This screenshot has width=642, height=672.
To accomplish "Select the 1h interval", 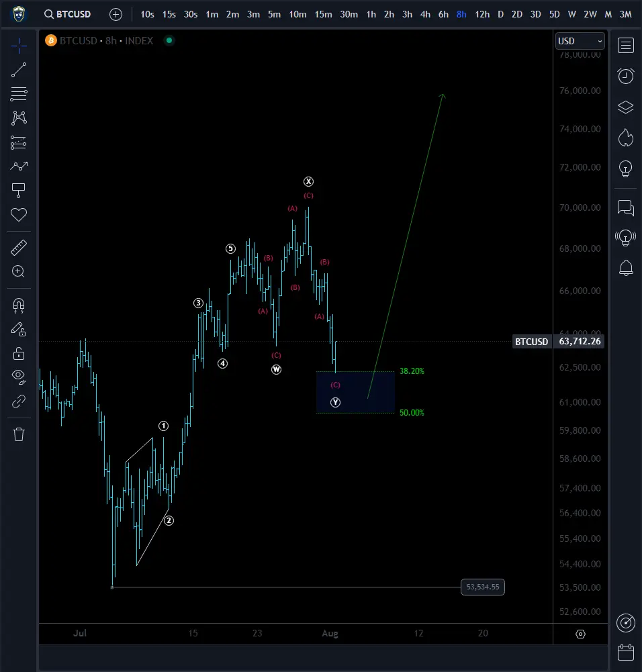I will (x=371, y=14).
